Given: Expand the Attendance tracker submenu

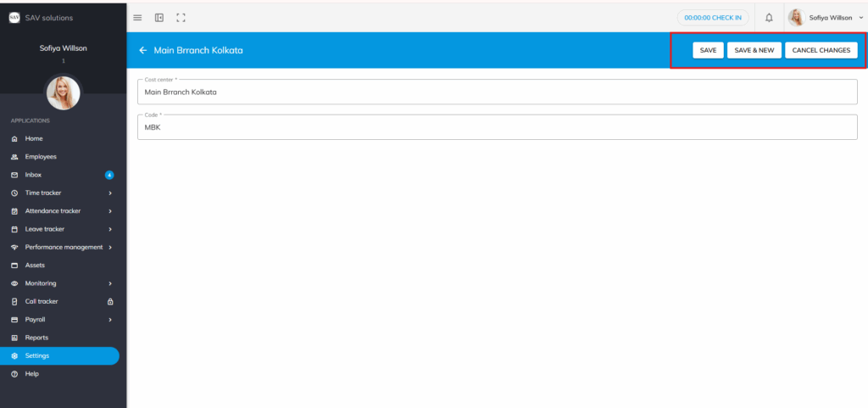Looking at the screenshot, I should tap(110, 211).
